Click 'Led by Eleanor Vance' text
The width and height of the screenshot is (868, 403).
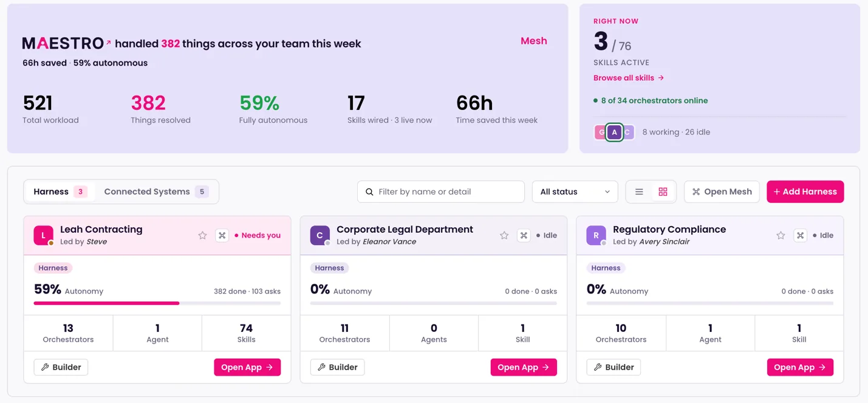tap(377, 242)
